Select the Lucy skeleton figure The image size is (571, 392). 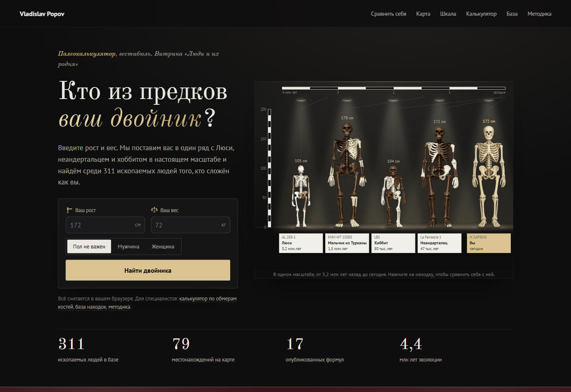pyautogui.click(x=301, y=196)
